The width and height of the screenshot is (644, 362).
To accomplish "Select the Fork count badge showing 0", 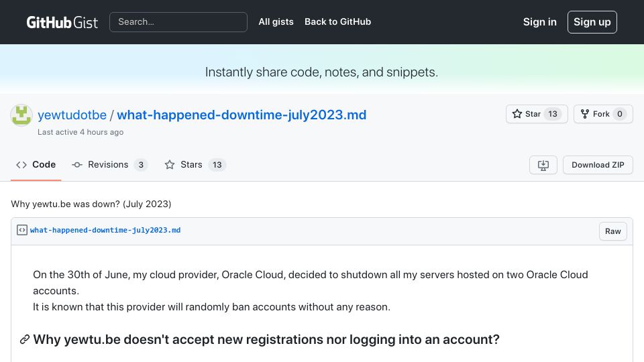I will tap(620, 114).
